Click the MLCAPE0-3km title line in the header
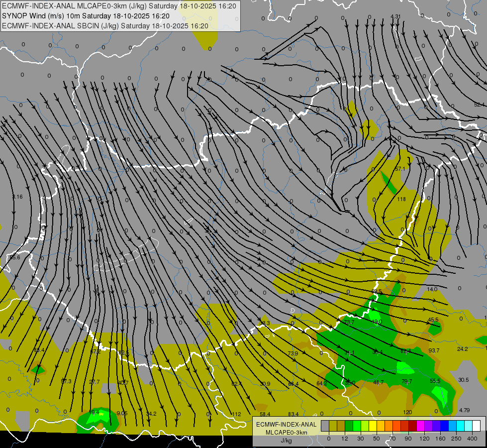This screenshot has width=487, height=448. pos(119,6)
